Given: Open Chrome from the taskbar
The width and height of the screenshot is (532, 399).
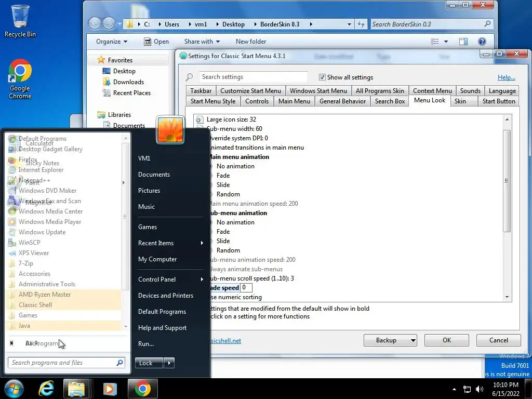Looking at the screenshot, I should (142, 389).
